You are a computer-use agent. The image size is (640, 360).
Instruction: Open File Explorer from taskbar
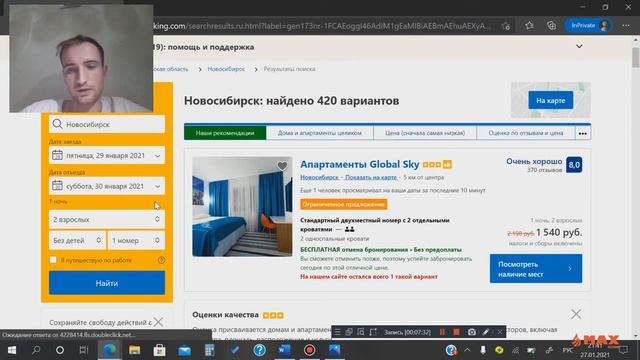click(x=135, y=350)
